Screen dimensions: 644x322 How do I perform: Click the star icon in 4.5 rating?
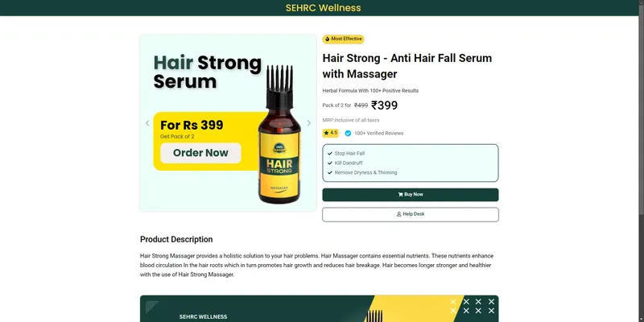tap(327, 133)
